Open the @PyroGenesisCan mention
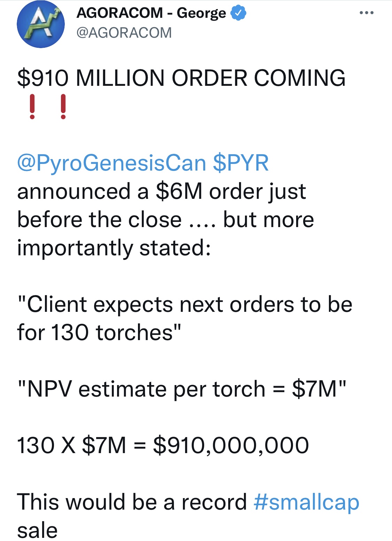Viewport: 392px width, 541px height. click(112, 163)
